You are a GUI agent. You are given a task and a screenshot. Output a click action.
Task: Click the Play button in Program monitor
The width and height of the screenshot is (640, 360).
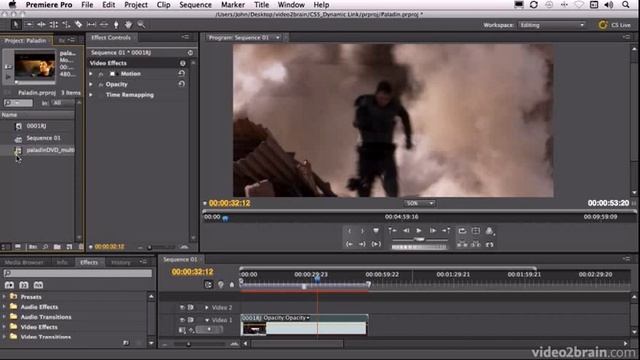(419, 231)
